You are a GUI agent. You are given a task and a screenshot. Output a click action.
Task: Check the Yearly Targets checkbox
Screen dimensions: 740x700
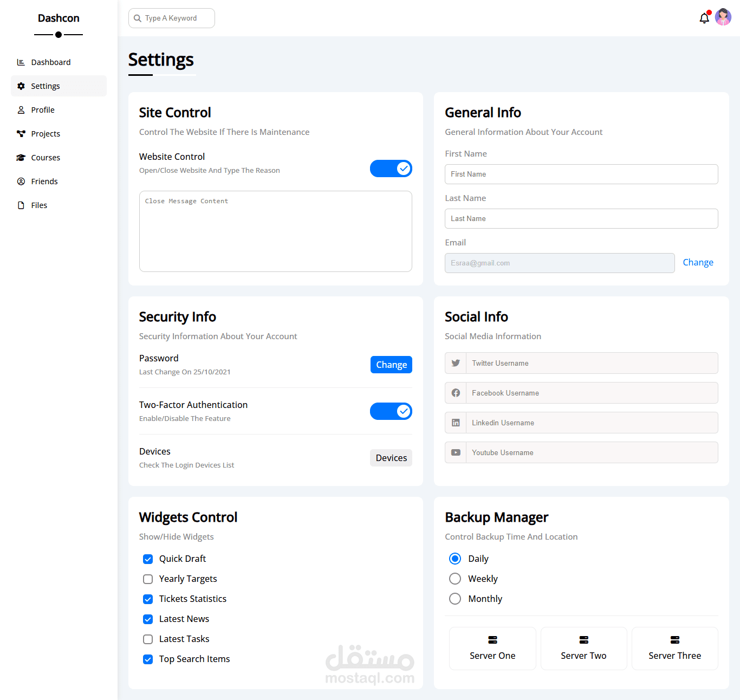pos(148,579)
